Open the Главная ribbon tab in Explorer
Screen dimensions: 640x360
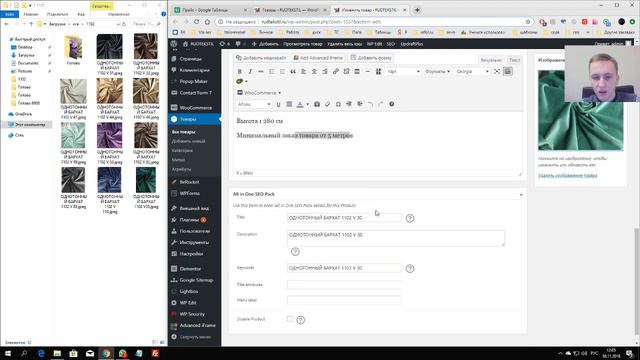click(31, 14)
